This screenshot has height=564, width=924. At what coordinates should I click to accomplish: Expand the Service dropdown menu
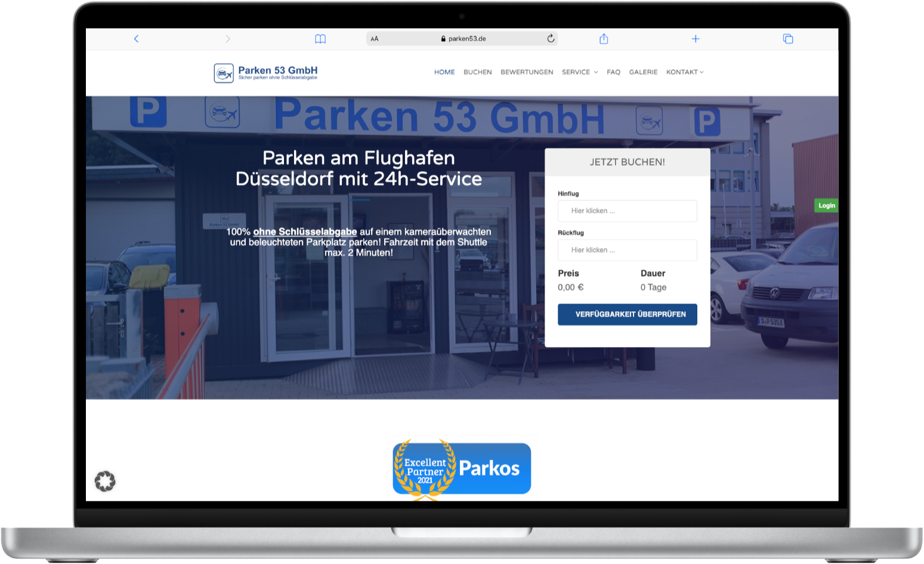pos(579,72)
